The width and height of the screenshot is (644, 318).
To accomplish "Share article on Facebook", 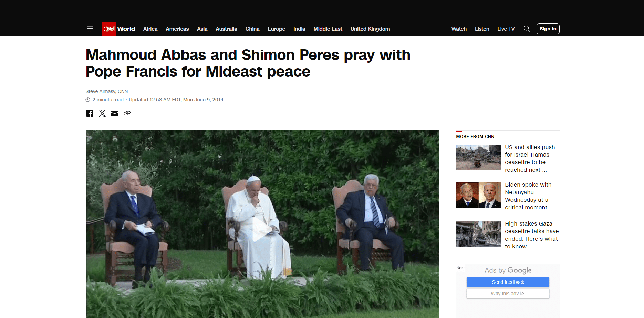I will tap(90, 113).
